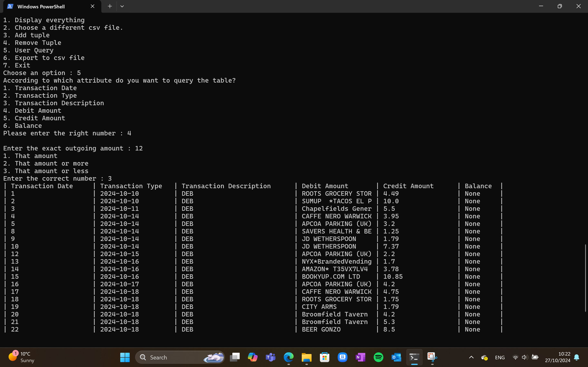Show hidden system tray icons
This screenshot has height=367, width=588.
click(x=471, y=357)
